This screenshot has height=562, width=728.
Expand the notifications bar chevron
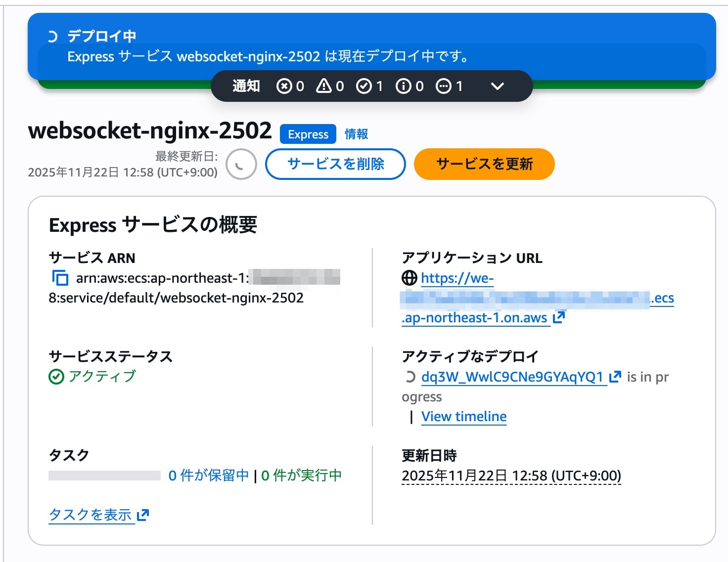click(x=498, y=86)
